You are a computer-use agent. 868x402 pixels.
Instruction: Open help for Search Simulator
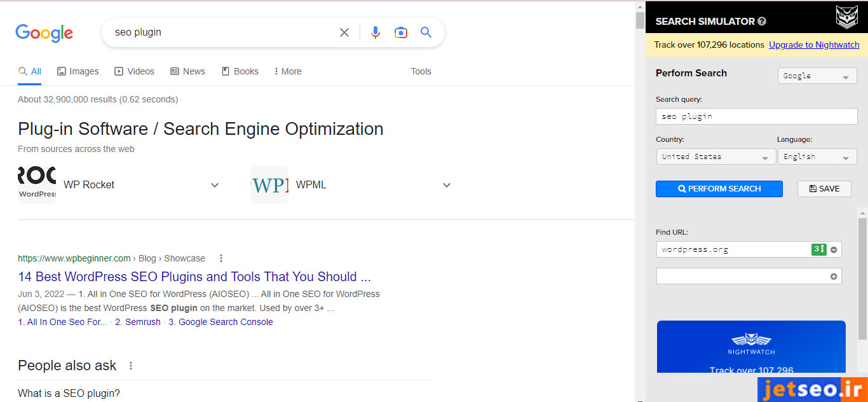coord(762,21)
